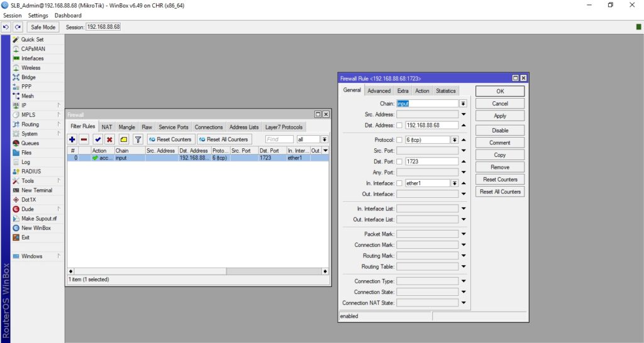This screenshot has width=644, height=343.
Task: Toggle the In. Interface invert checkbox
Action: click(x=399, y=183)
